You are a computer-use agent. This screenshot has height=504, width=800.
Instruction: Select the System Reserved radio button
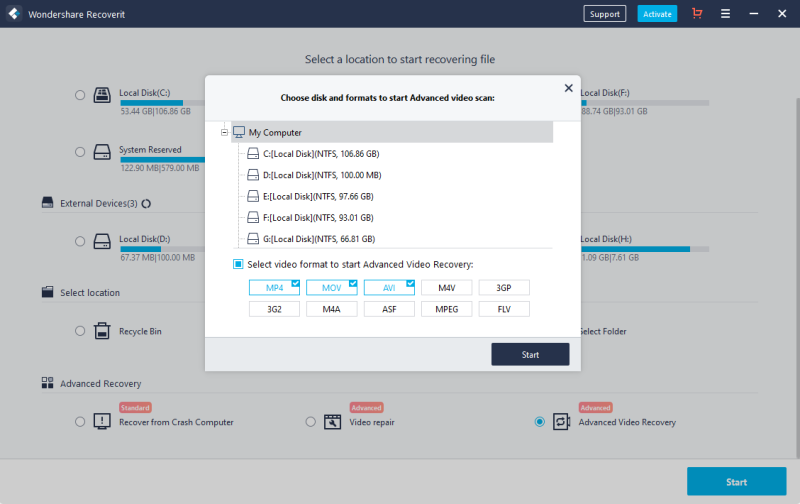[80, 153]
